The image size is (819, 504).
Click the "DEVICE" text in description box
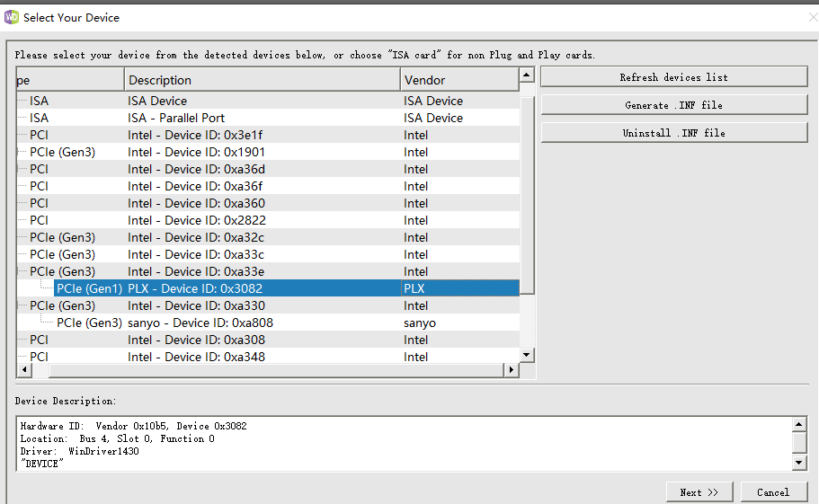pyautogui.click(x=41, y=464)
